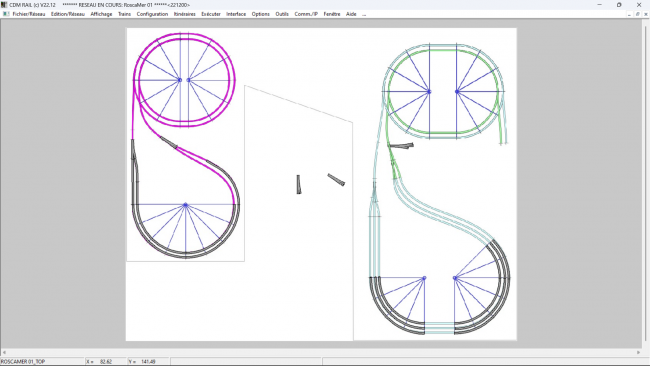Open the Itinéraires menu

[184, 14]
